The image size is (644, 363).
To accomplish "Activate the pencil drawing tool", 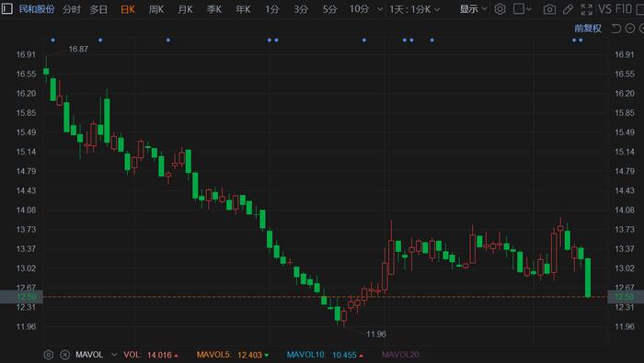I will [x=568, y=9].
